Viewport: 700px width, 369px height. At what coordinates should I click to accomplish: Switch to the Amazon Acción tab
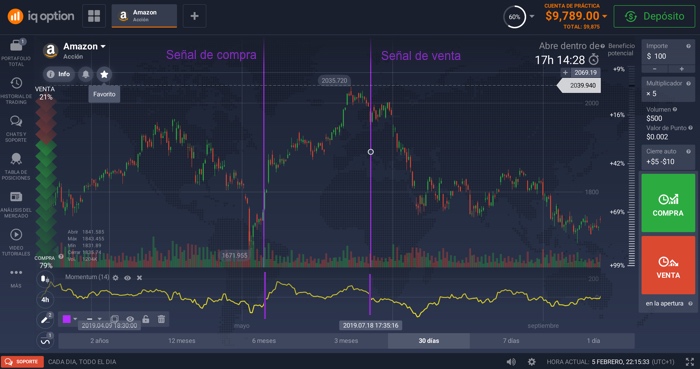tap(144, 16)
